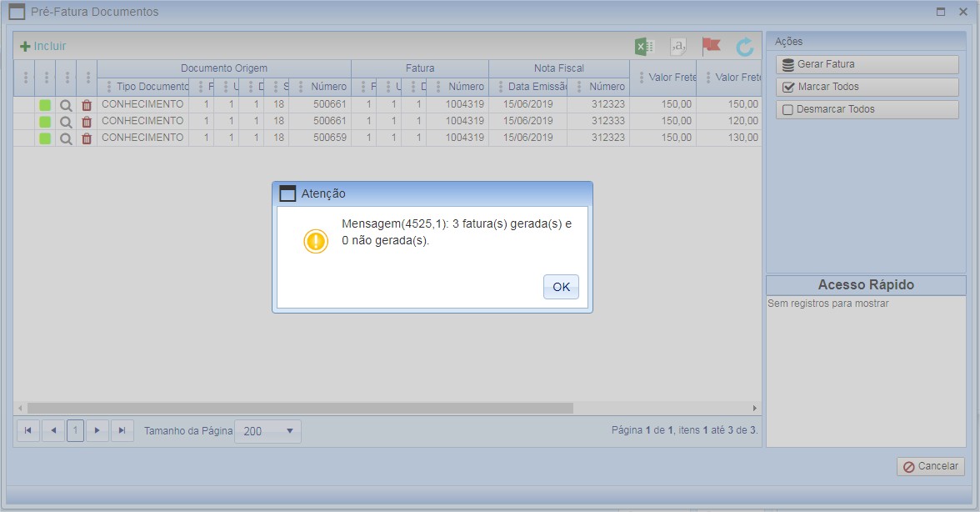This screenshot has width=980, height=512.
Task: Click the yellow warning icon in dialog
Action: click(x=316, y=241)
